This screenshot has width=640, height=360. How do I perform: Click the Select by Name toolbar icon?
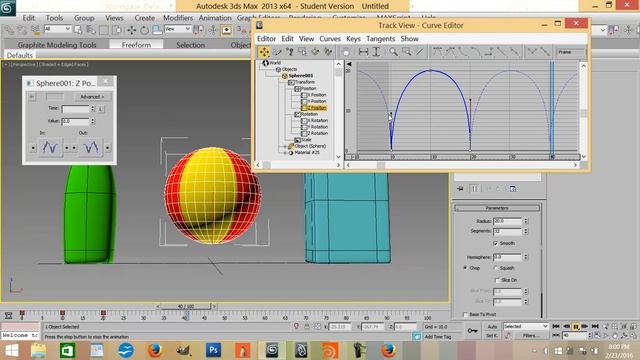point(91,30)
